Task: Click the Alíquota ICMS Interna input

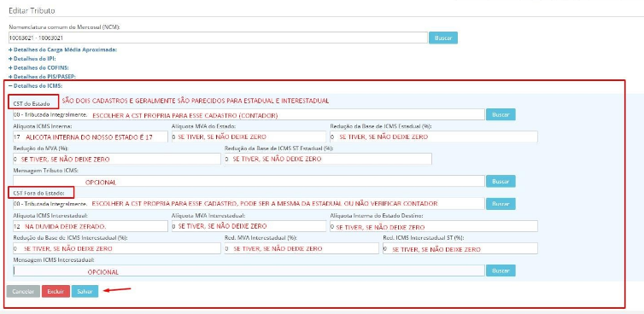Action: tap(91, 137)
